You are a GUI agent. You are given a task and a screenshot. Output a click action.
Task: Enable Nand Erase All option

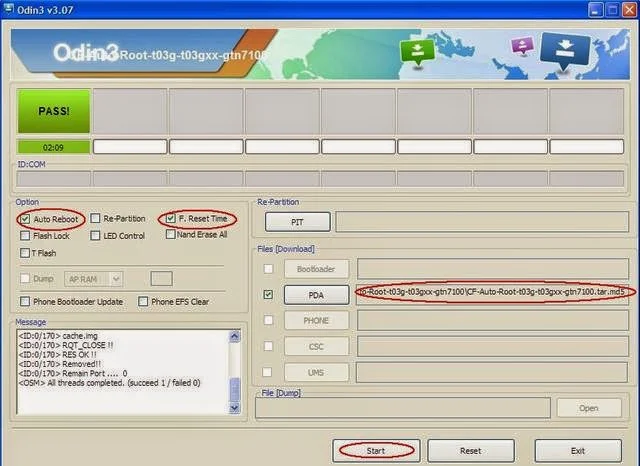pyautogui.click(x=171, y=234)
